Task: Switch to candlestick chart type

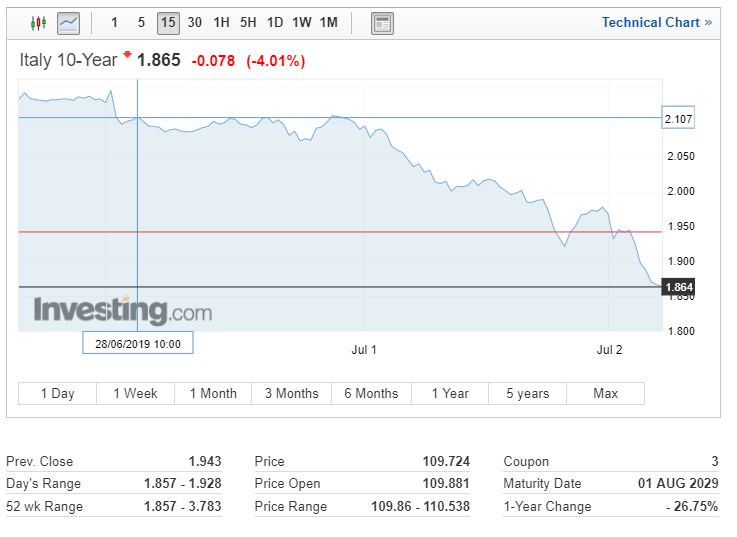Action: [39, 22]
